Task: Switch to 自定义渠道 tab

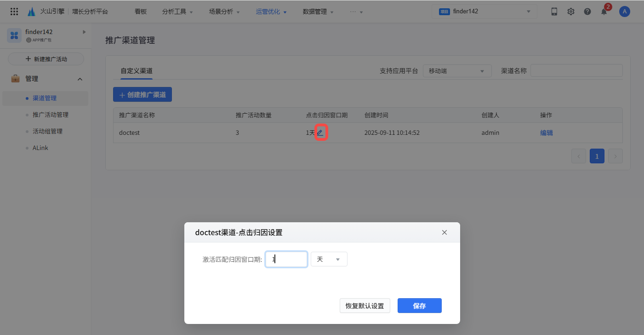Action: tap(137, 71)
